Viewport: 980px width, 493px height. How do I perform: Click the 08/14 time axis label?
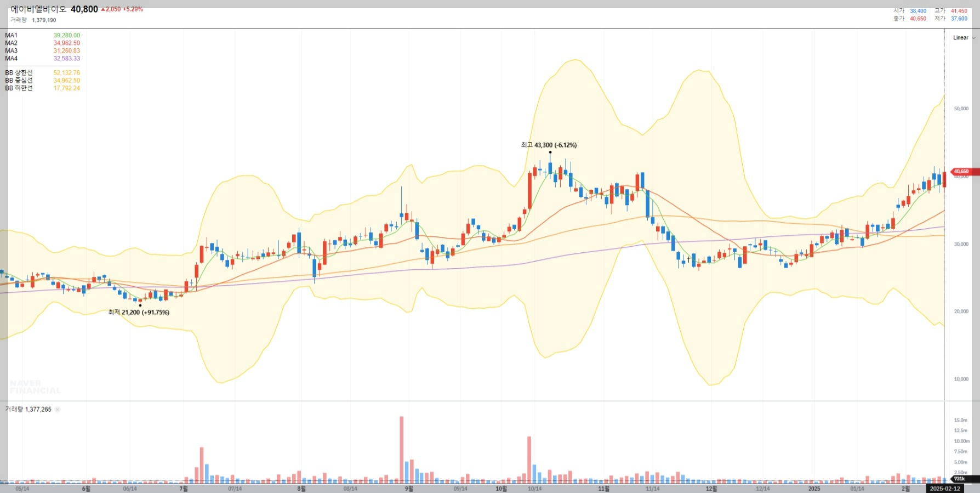[x=350, y=489]
